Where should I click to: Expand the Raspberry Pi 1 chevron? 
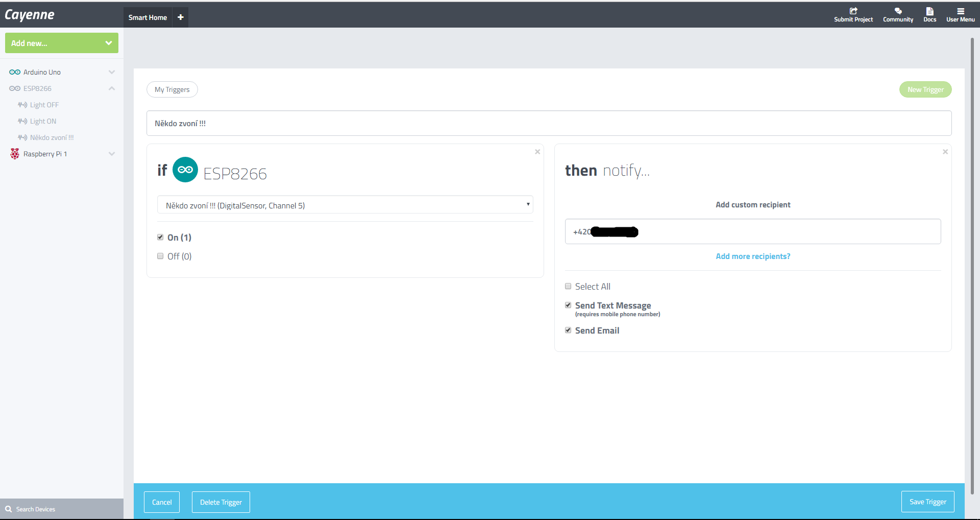coord(112,154)
